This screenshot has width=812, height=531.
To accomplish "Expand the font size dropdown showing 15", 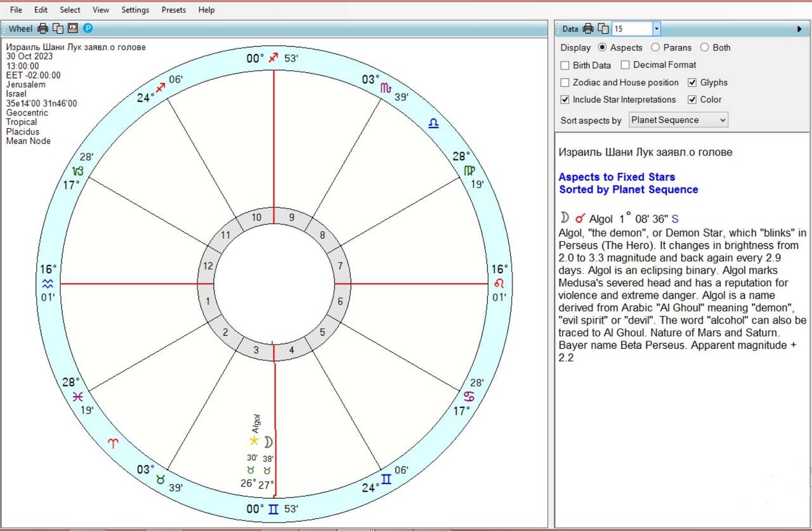I will pyautogui.click(x=657, y=29).
